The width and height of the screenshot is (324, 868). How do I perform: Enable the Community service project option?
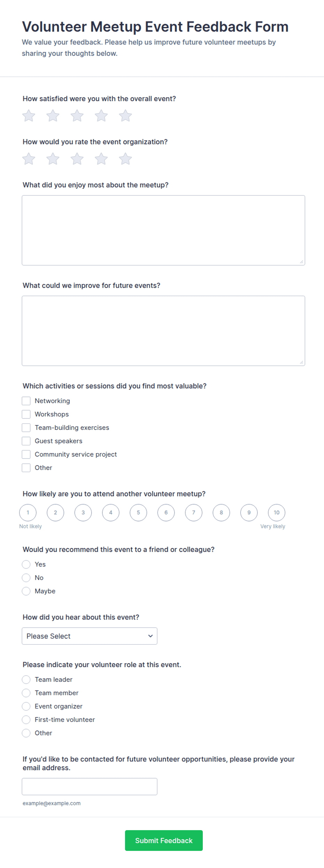coord(26,454)
